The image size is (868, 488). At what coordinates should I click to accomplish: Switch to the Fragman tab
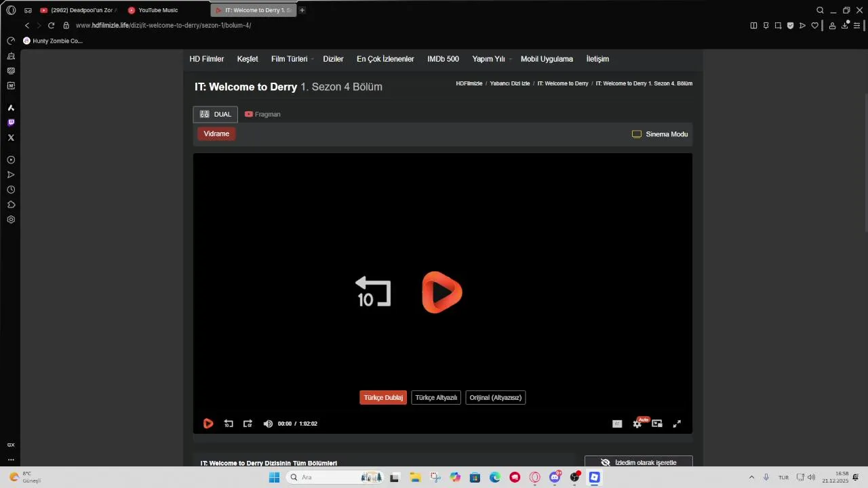pos(262,114)
